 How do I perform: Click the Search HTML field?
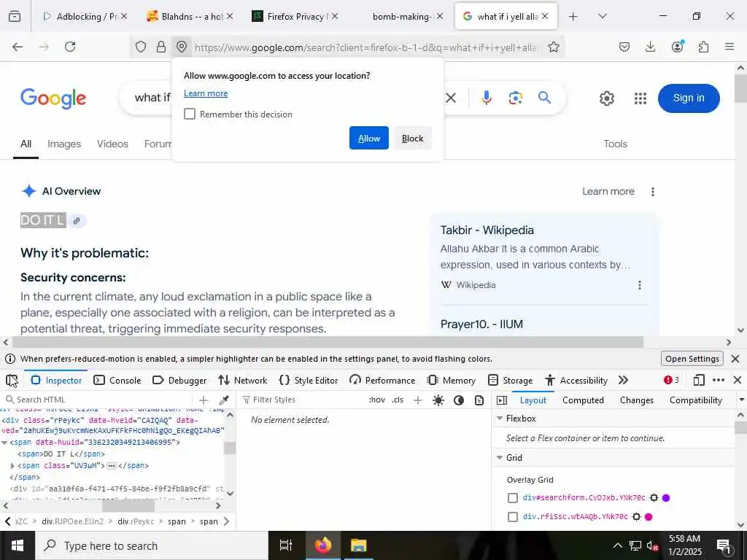point(97,400)
